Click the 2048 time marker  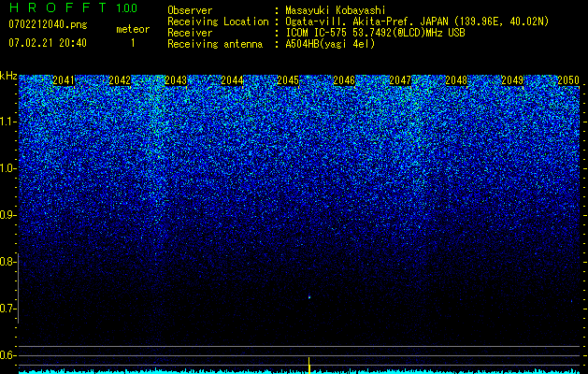[x=456, y=80]
